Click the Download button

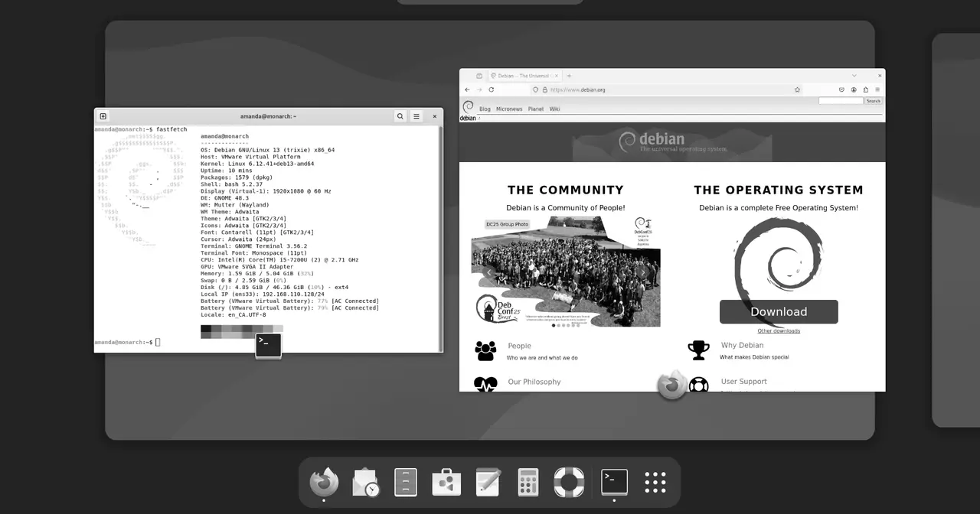pyautogui.click(x=779, y=311)
